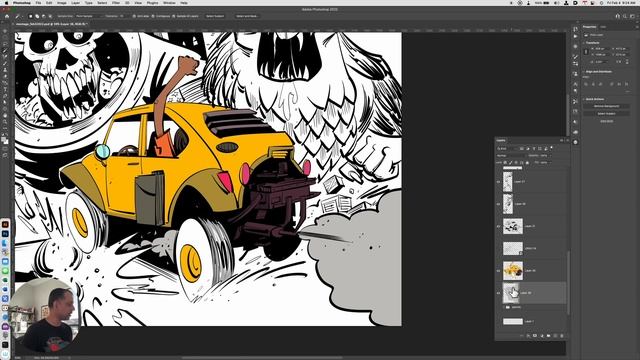Viewport: 640px width, 360px height.
Task: Toggle the Anti-alias checkbox
Action: pyautogui.click(x=134, y=16)
